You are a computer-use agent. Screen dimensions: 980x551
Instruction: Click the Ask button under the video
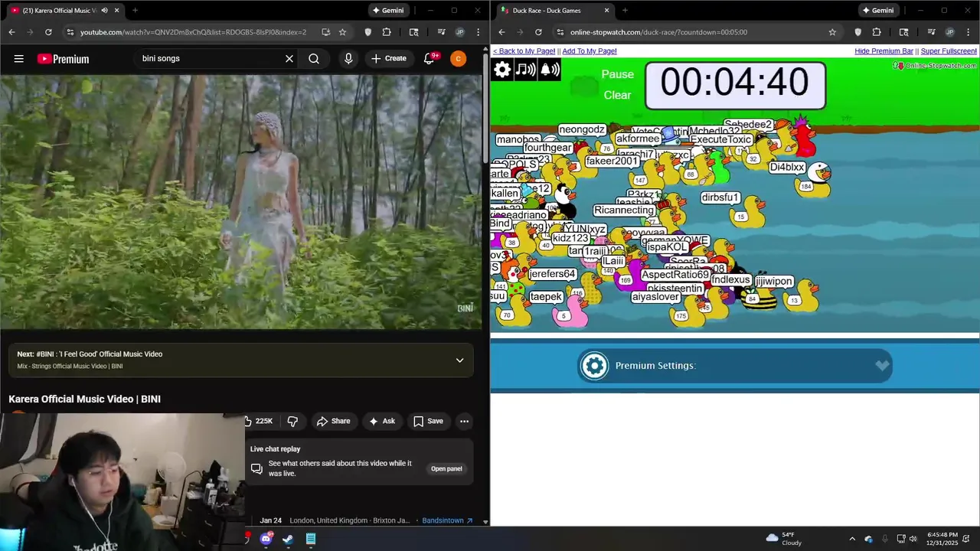pos(381,421)
